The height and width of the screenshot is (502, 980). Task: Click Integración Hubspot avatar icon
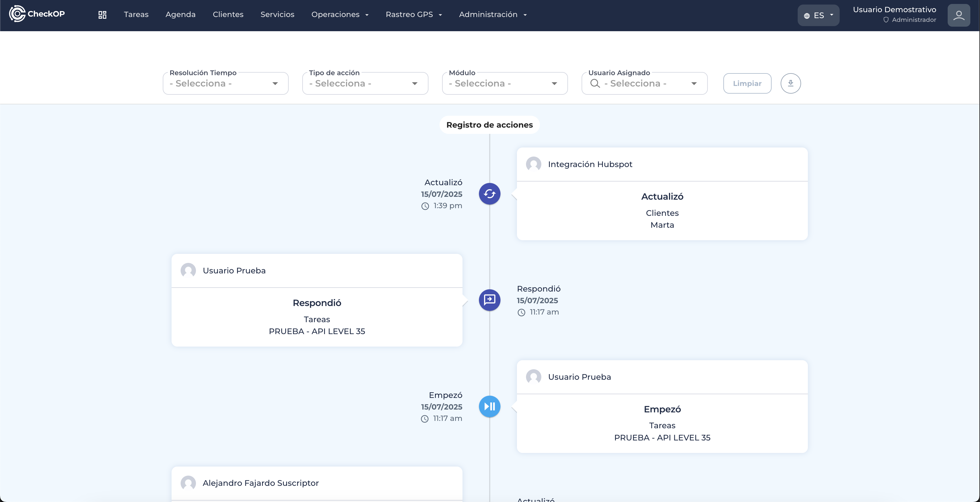coord(533,164)
